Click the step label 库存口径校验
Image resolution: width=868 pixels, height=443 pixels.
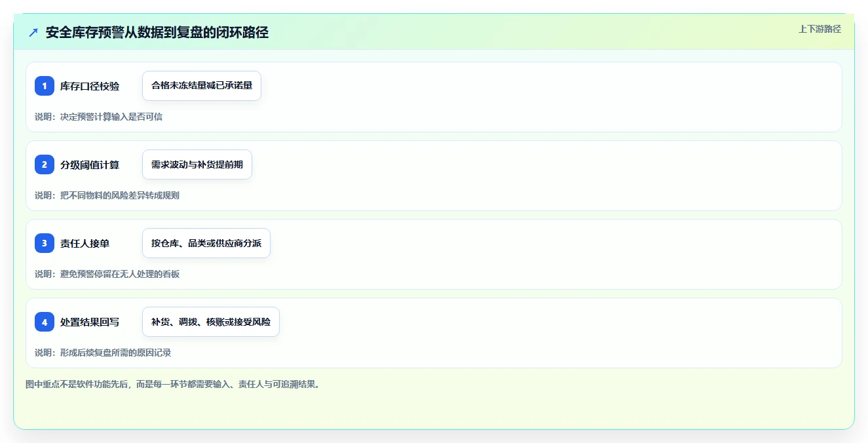(x=90, y=86)
